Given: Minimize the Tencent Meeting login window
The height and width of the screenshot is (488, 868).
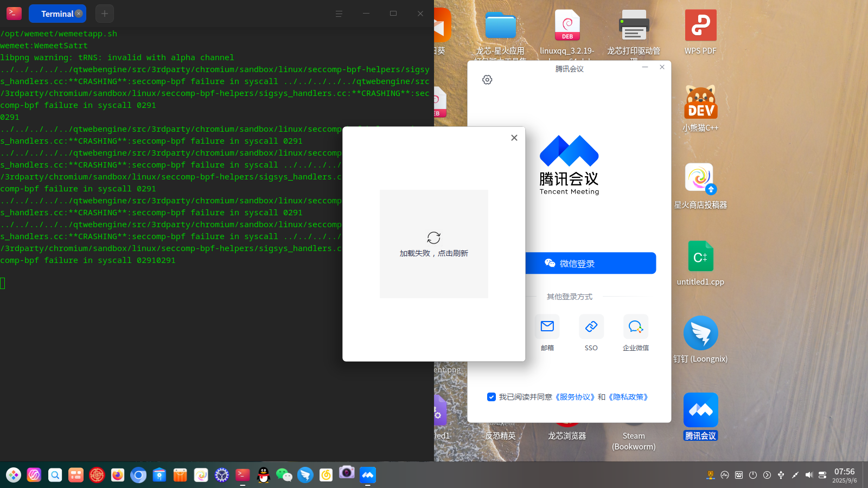Looking at the screenshot, I should point(645,67).
